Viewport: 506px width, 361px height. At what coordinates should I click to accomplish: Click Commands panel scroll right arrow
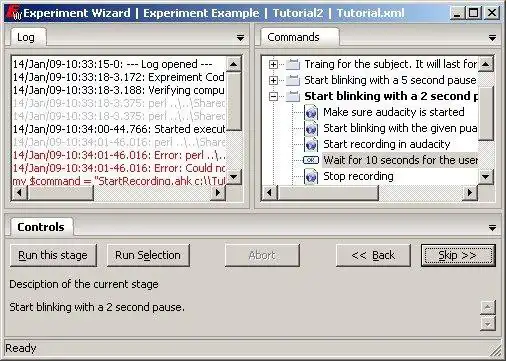470,192
